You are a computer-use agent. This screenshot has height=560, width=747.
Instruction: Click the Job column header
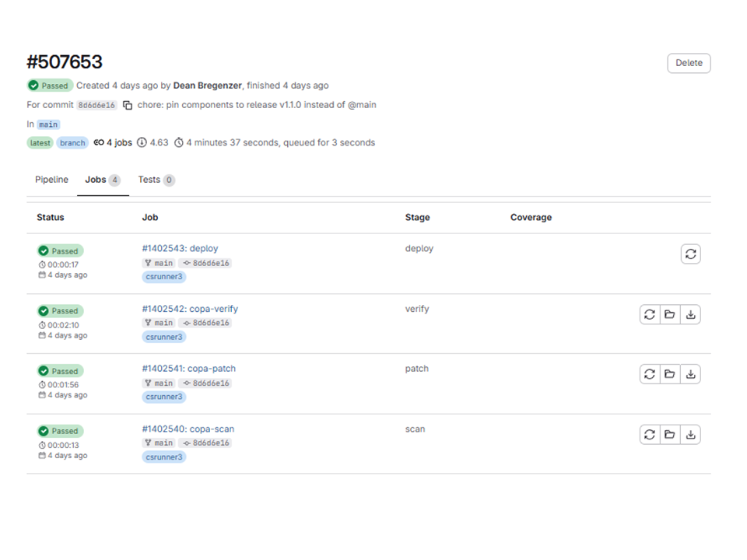tap(150, 217)
